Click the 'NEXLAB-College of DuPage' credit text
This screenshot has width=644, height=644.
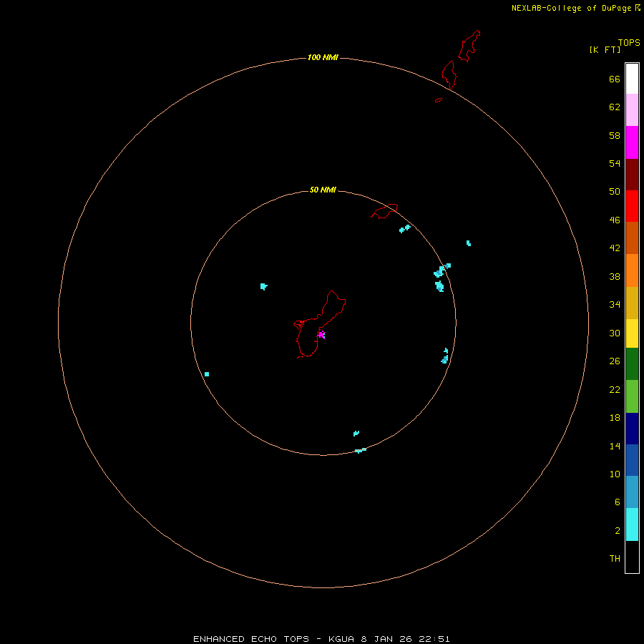click(x=571, y=8)
